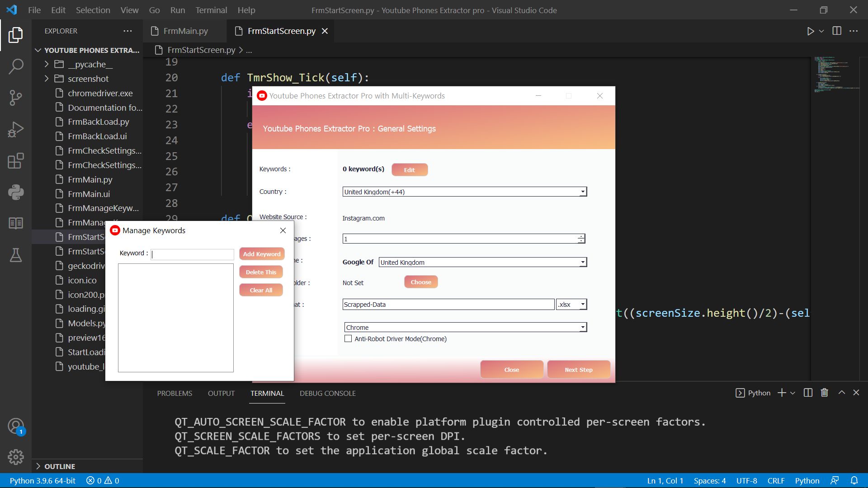Switch to the FrmMain.py tab
Viewport: 868px width, 488px height.
[184, 31]
